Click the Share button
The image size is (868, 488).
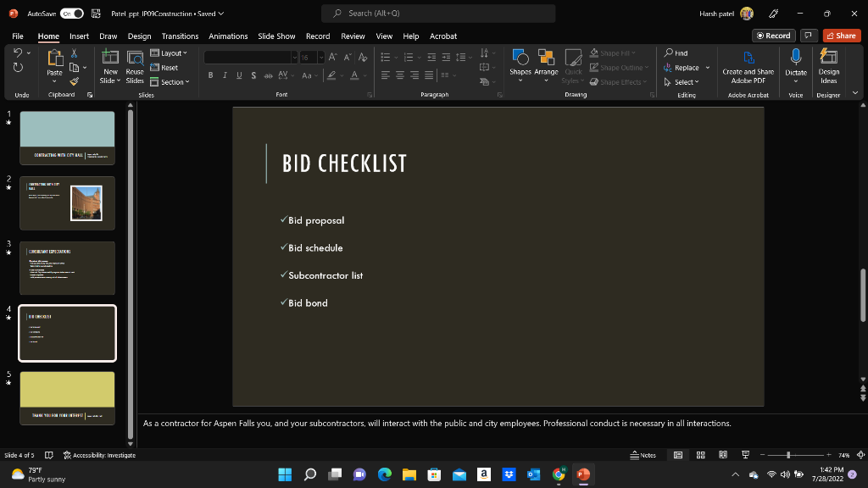[x=840, y=35]
